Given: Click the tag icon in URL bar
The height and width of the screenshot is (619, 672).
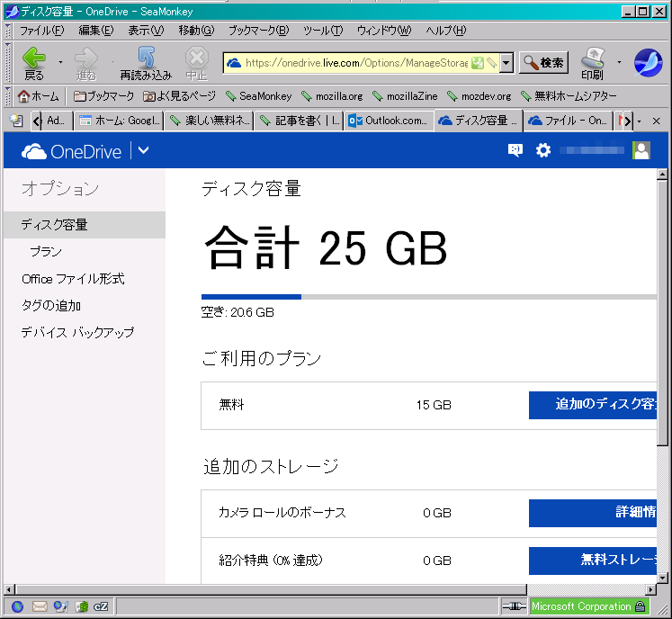Looking at the screenshot, I should click(492, 63).
